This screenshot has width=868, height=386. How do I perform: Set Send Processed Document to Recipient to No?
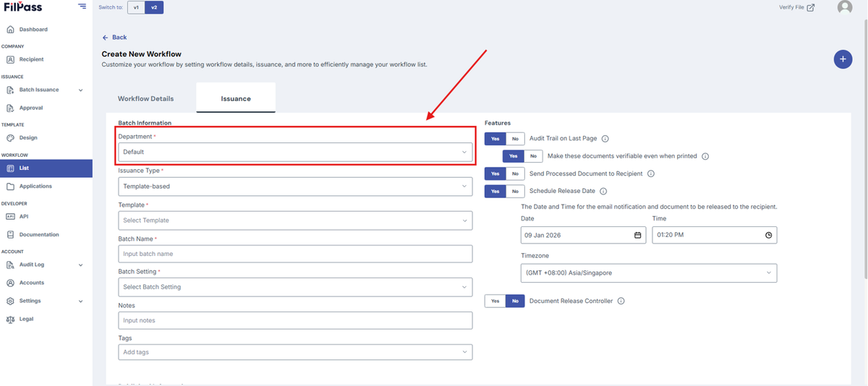coord(515,173)
